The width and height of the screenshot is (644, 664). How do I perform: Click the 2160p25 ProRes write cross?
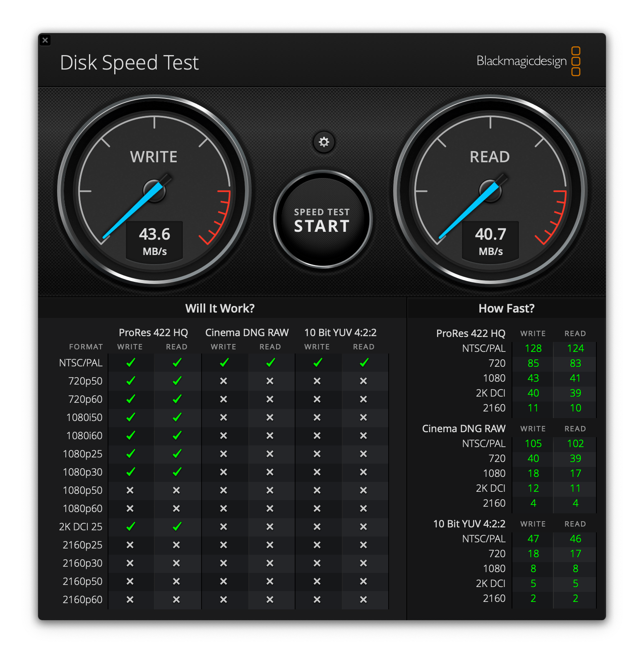click(130, 545)
